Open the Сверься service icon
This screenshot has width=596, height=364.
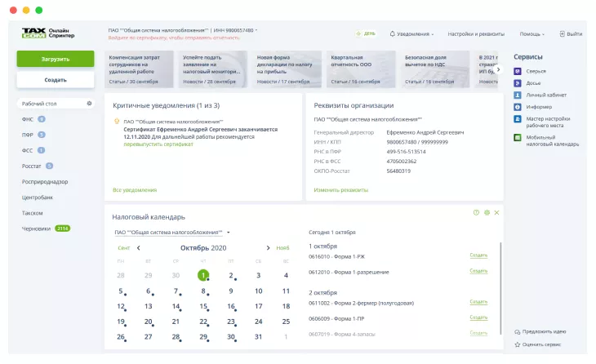pos(518,71)
